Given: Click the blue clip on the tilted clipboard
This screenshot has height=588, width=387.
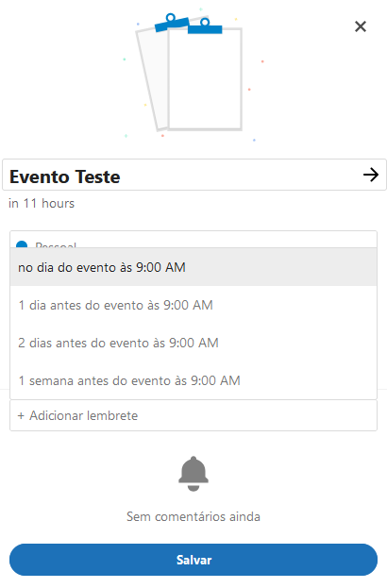Looking at the screenshot, I should tap(172, 23).
